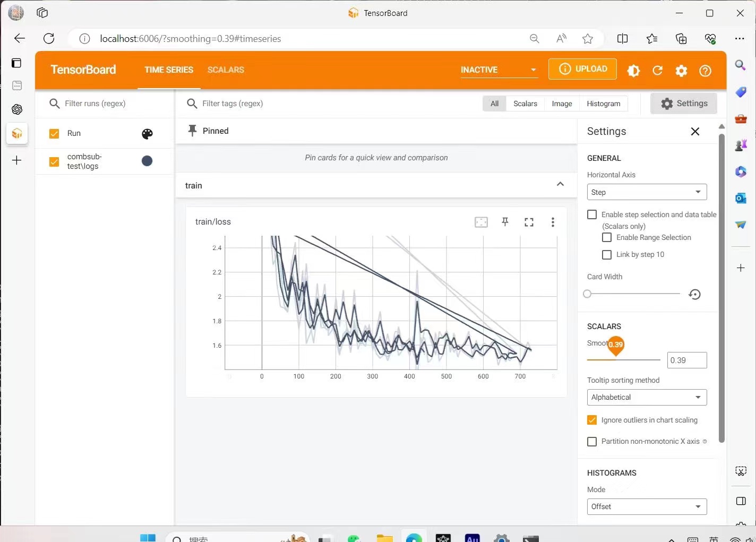This screenshot has width=756, height=542.
Task: Reload TensorBoard data with the refresh icon
Action: (x=657, y=71)
